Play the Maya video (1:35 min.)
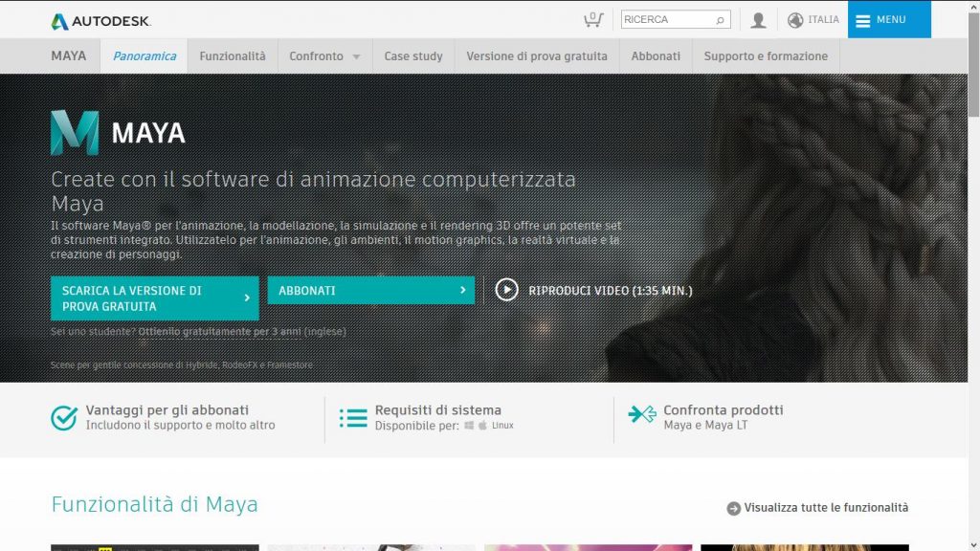Viewport: 980px width, 551px height. (x=506, y=290)
